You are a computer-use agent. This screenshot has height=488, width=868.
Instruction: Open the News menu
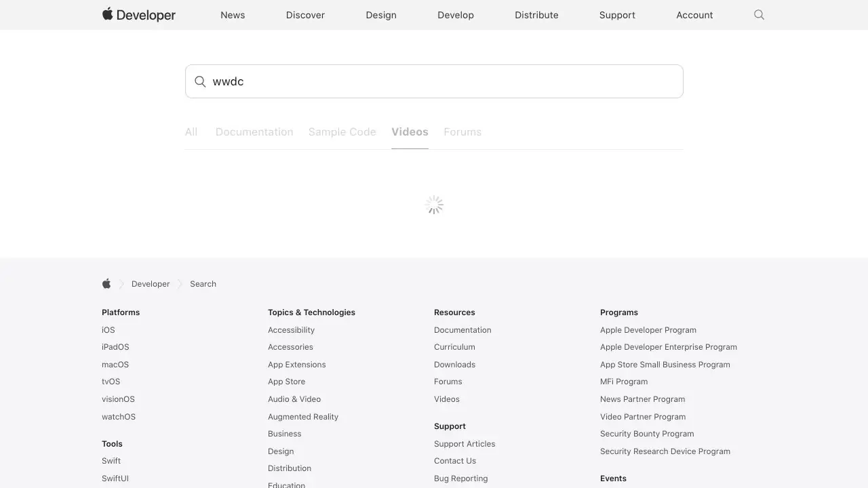[x=233, y=15]
